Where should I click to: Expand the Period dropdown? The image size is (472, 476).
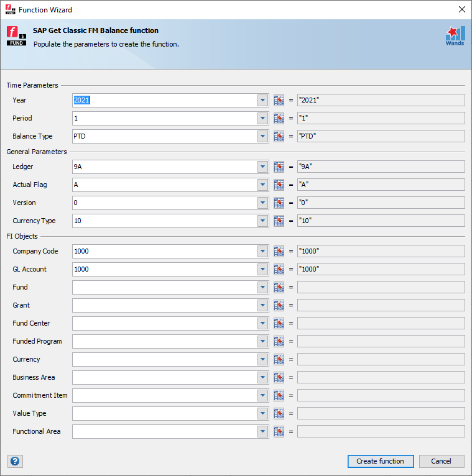pos(262,118)
